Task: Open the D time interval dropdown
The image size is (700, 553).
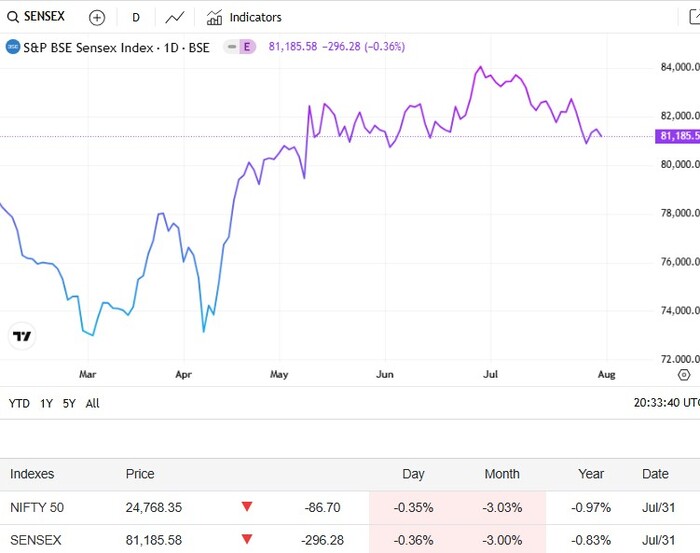Action: (x=136, y=17)
